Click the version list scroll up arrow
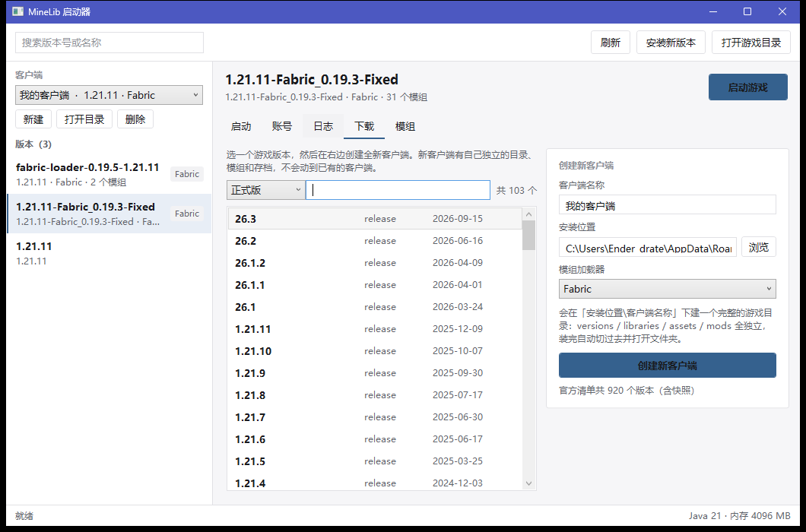Viewport: 806px width, 532px height. click(528, 214)
